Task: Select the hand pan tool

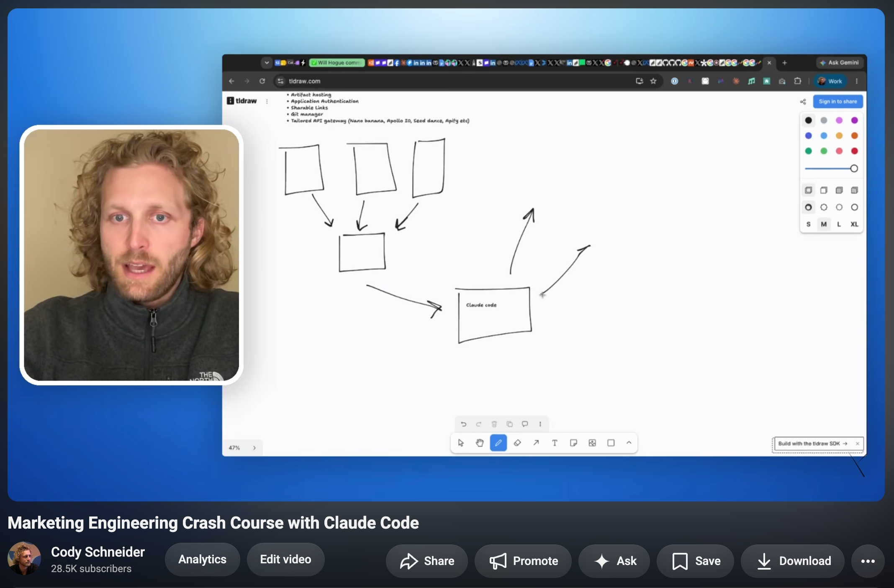Action: [480, 443]
